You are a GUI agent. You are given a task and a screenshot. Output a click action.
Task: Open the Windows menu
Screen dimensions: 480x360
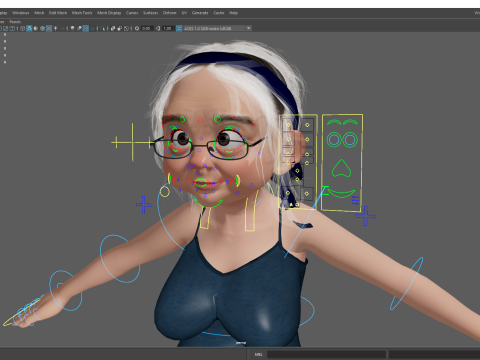pos(21,13)
